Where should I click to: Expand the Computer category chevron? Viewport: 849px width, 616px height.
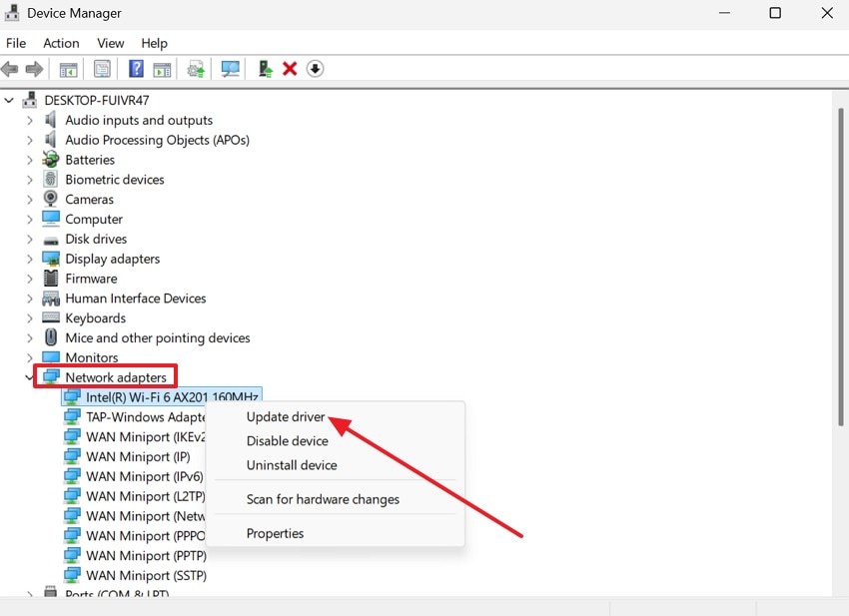(30, 220)
